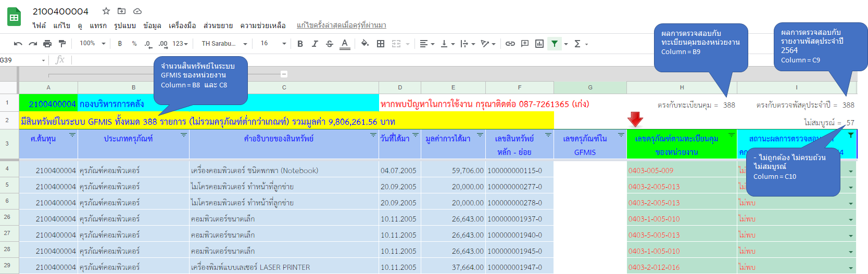Open the text color picker
This screenshot has height=274, width=868.
pyautogui.click(x=345, y=44)
